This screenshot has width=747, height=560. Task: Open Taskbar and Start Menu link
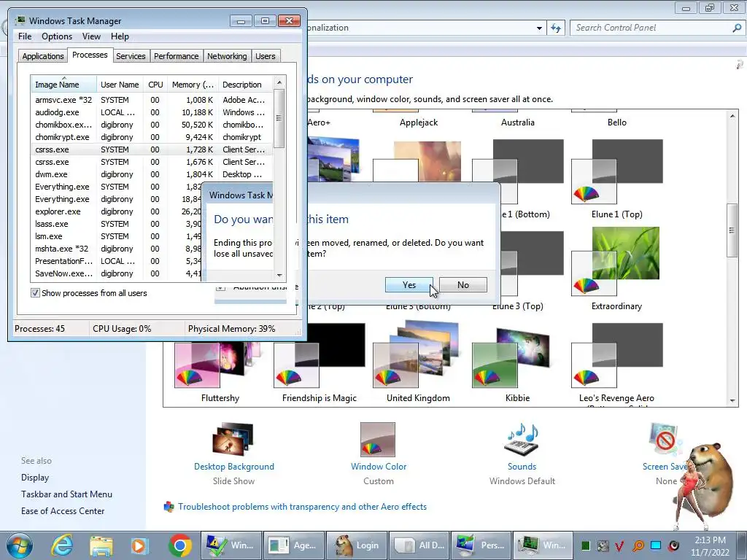[66, 494]
